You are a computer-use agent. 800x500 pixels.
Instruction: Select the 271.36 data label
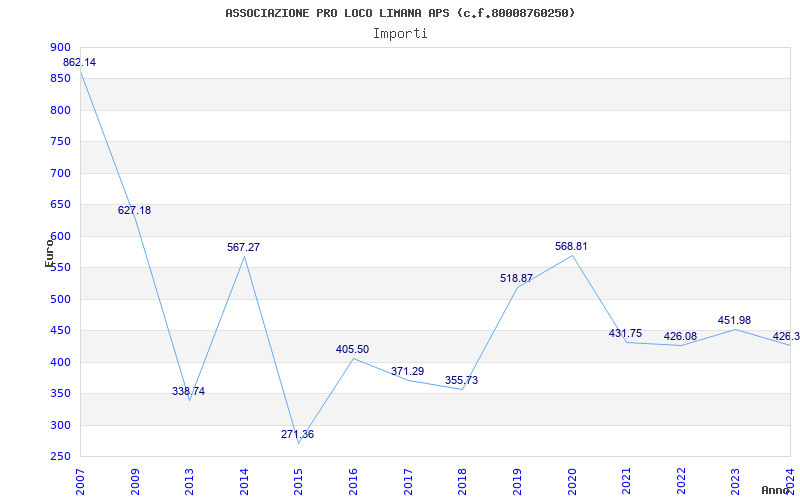(x=297, y=435)
